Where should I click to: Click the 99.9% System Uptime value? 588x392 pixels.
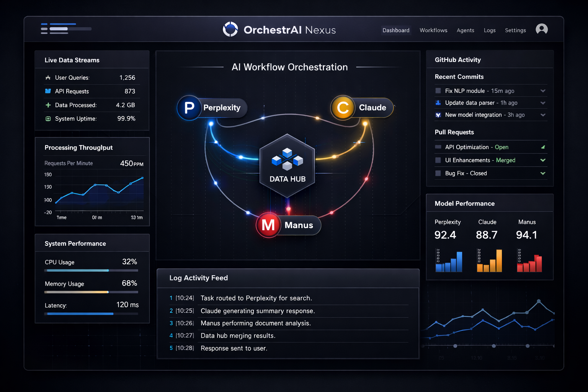click(126, 119)
